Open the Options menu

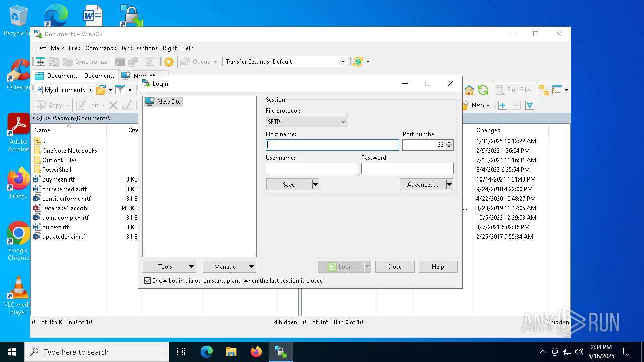[147, 48]
